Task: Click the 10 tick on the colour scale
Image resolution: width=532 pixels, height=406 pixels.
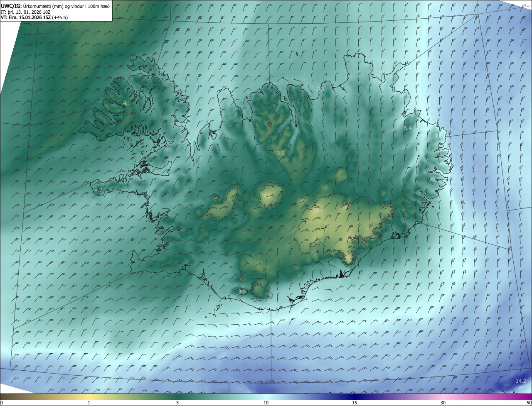Action: [x=266, y=403]
